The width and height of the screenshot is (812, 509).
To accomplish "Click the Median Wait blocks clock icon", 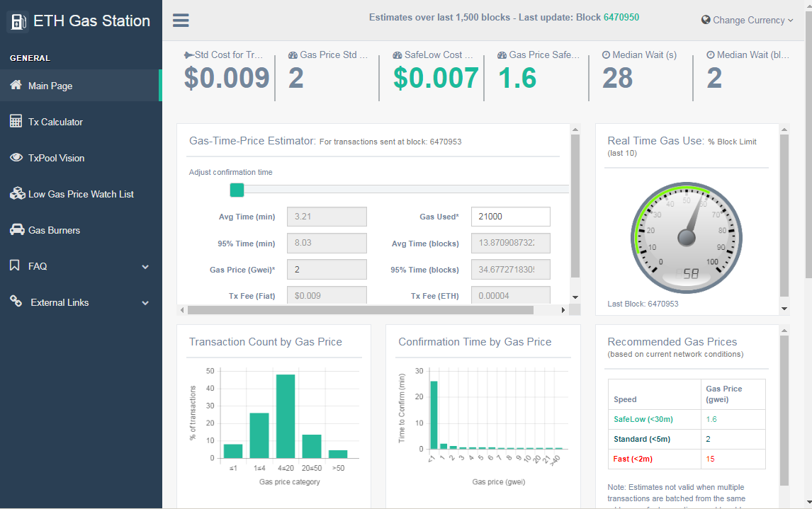I will point(711,55).
